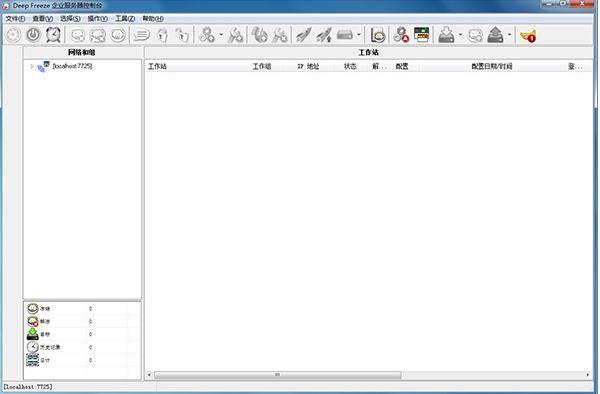Image resolution: width=600 pixels, height=394 pixels.
Task: Click the colorful multi-colored panel toolbar icon
Action: [422, 35]
